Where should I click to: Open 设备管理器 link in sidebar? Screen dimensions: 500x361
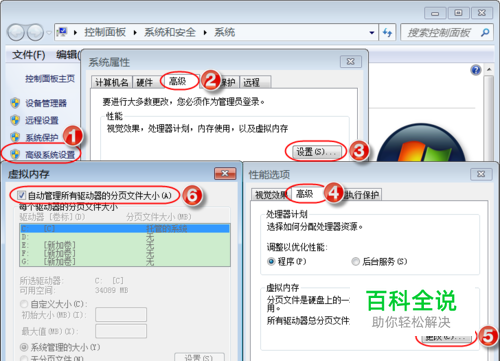click(x=46, y=103)
